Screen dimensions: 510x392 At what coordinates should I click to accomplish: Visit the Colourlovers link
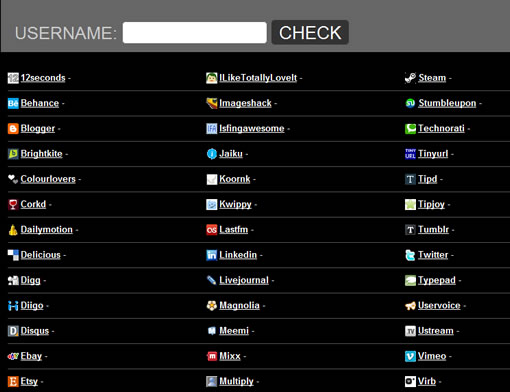click(x=48, y=179)
